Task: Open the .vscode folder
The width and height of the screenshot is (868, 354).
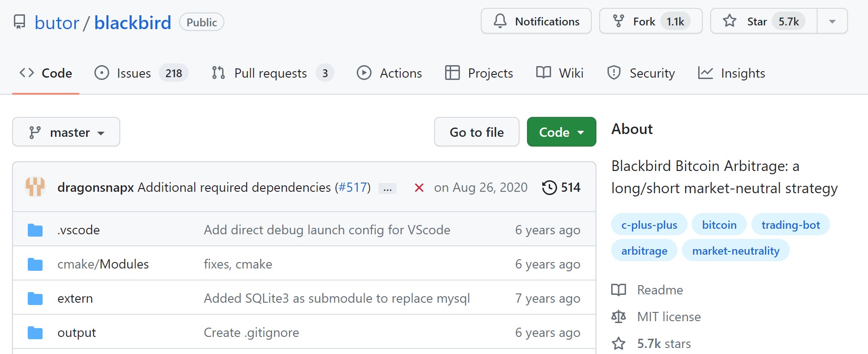Action: point(79,230)
